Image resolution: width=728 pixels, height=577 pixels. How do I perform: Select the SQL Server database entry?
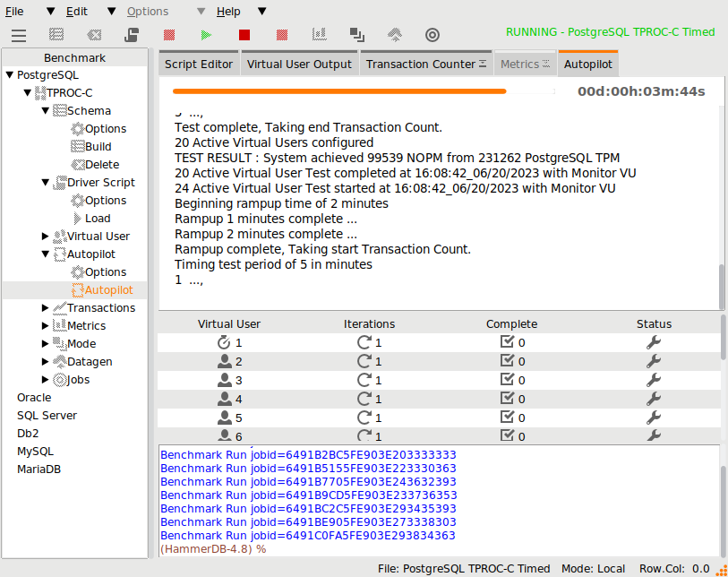pyautogui.click(x=47, y=416)
